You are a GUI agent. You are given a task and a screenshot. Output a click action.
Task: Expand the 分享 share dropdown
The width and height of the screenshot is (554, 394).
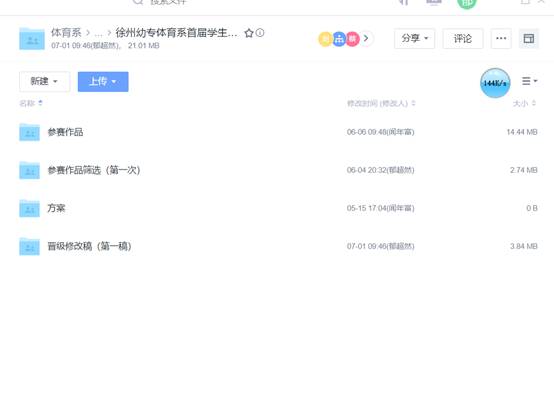click(x=414, y=39)
